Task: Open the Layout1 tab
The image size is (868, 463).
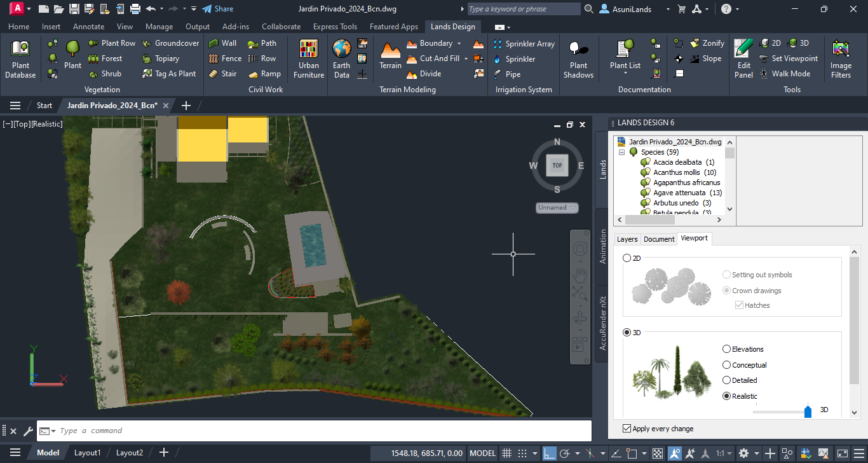Action: click(x=88, y=453)
